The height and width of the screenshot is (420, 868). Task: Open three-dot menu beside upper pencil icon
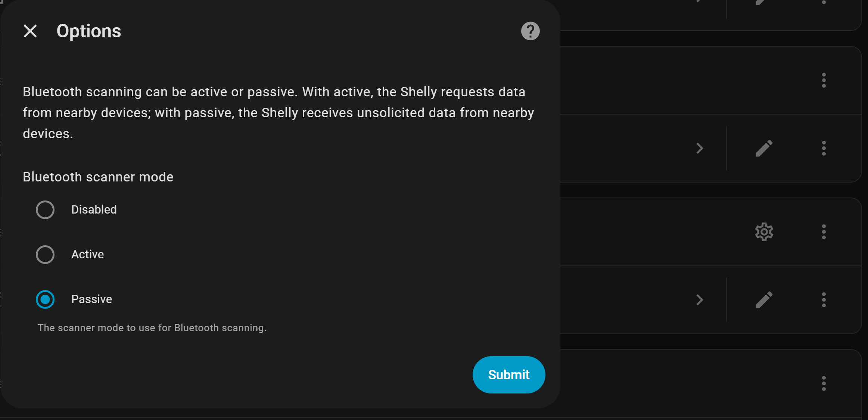[x=824, y=148]
